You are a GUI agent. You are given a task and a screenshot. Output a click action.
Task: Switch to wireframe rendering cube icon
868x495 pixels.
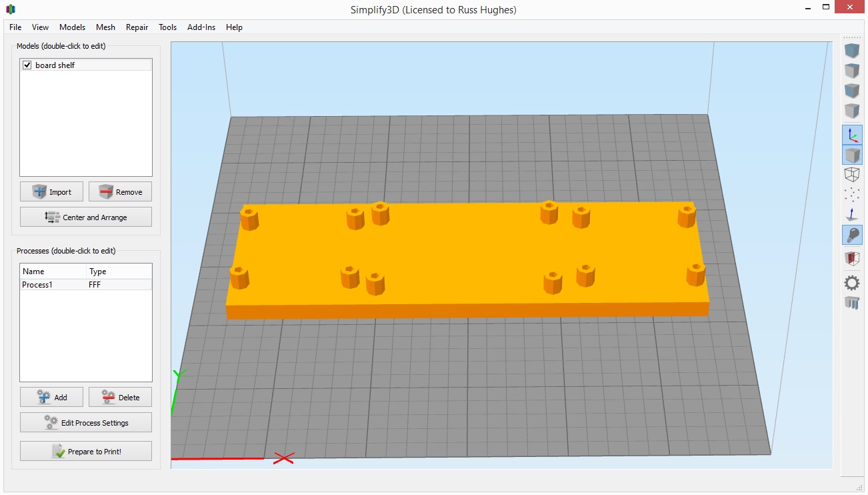click(x=852, y=175)
